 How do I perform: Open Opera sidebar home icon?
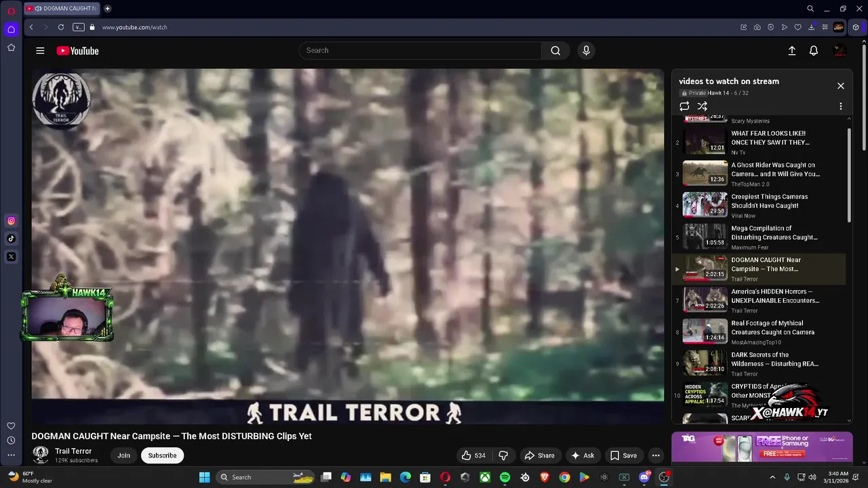pos(11,29)
